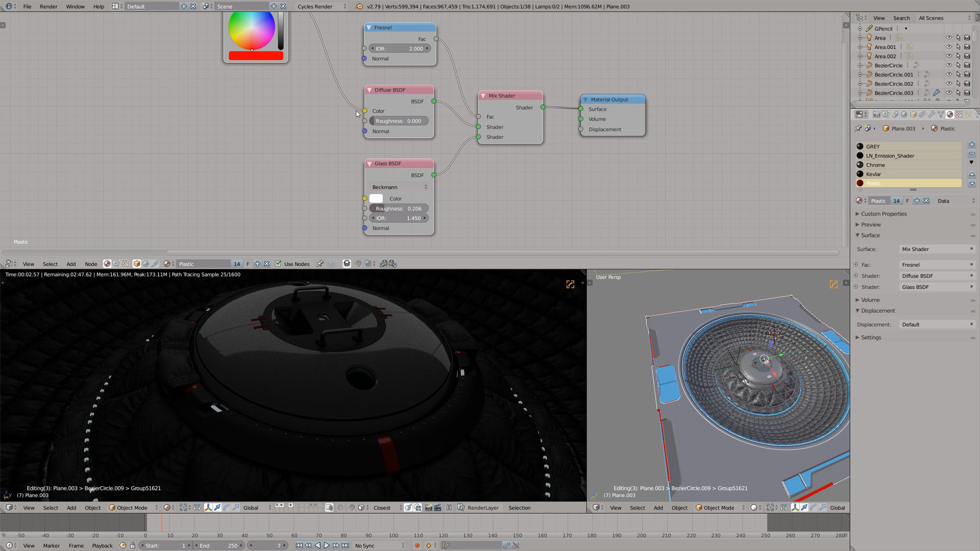The width and height of the screenshot is (980, 551).
Task: Open the Material properties sphere tab
Action: point(950,114)
